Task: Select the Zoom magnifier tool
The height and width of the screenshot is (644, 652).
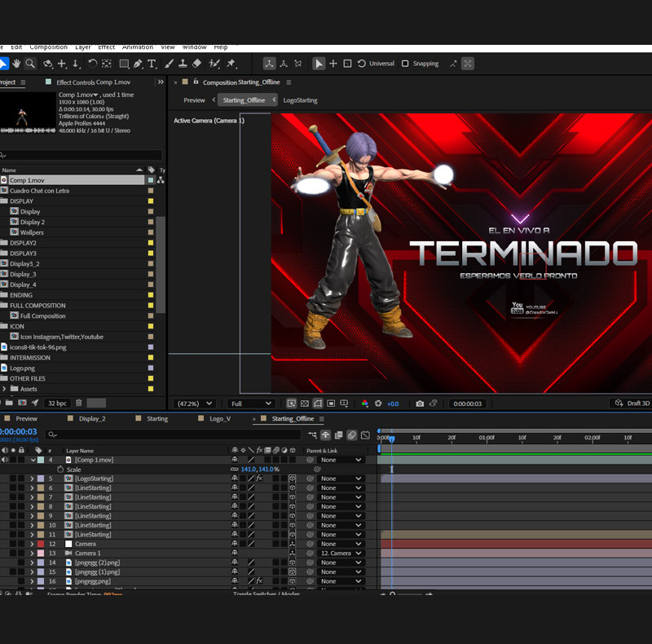Action: pyautogui.click(x=30, y=64)
